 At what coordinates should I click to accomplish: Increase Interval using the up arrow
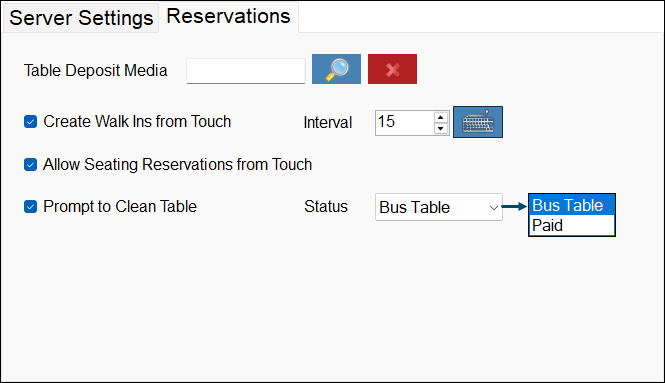pyautogui.click(x=441, y=117)
